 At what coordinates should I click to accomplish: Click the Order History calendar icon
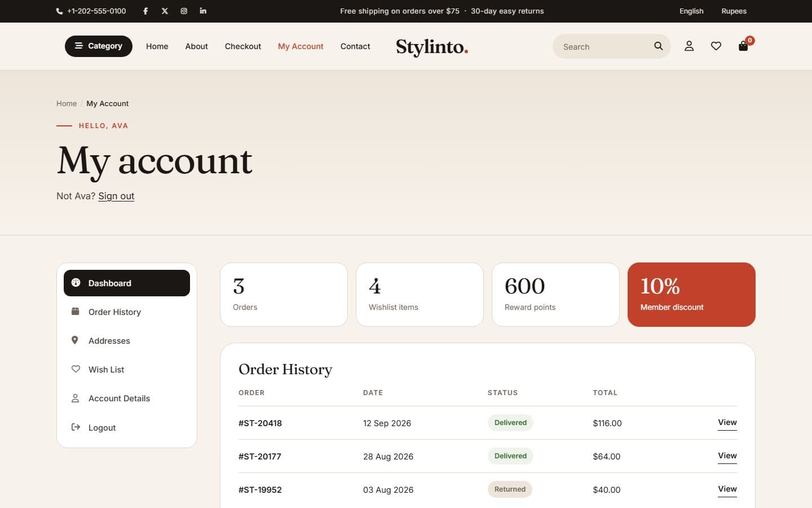tap(75, 312)
